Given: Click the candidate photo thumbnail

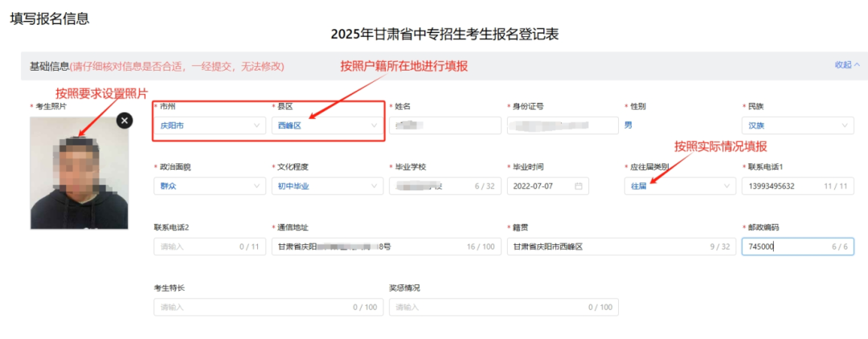Looking at the screenshot, I should pyautogui.click(x=79, y=173).
